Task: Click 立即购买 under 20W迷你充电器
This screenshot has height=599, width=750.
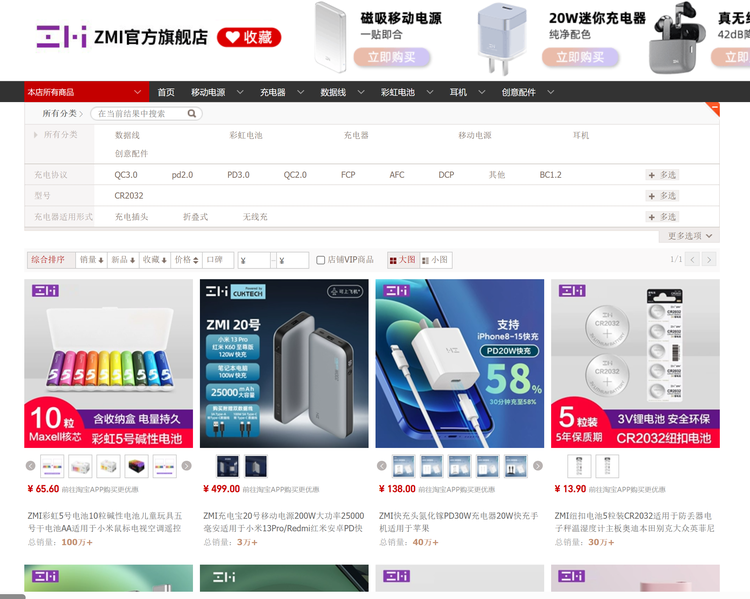Action: (580, 57)
